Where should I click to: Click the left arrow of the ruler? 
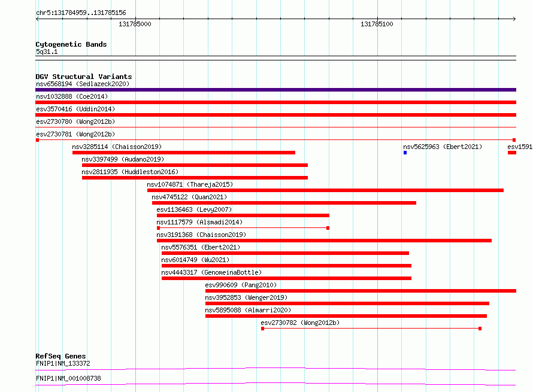click(x=37, y=19)
